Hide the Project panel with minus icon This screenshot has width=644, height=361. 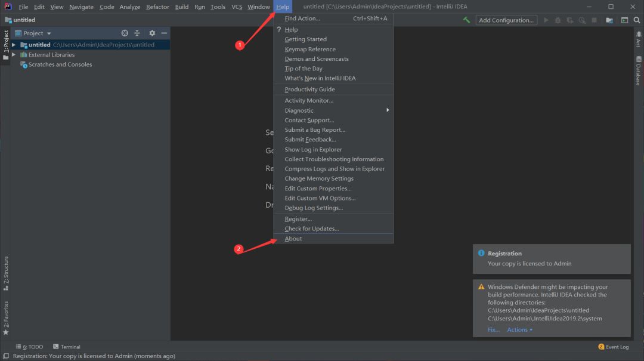click(164, 33)
